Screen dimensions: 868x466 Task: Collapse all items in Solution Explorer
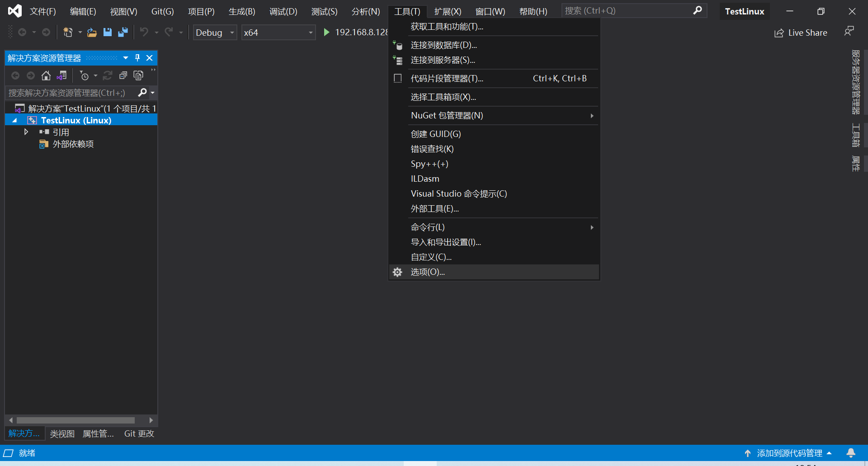(123, 75)
